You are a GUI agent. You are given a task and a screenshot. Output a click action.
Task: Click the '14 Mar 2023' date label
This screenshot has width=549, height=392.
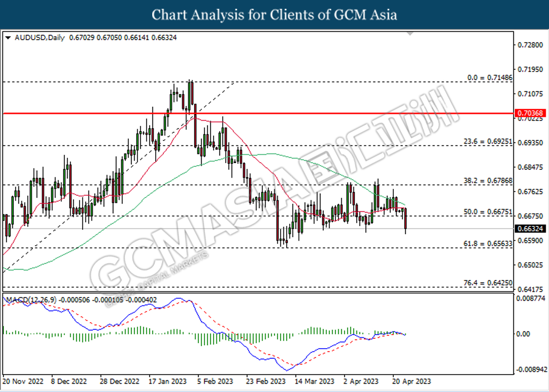click(x=314, y=381)
